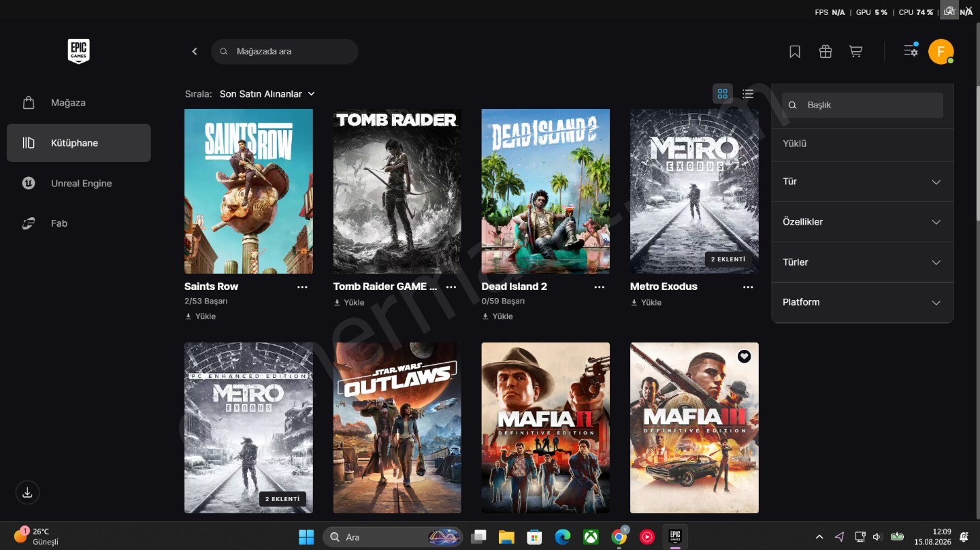Expand the Platform filter section
This screenshot has height=550, width=980.
click(x=862, y=302)
